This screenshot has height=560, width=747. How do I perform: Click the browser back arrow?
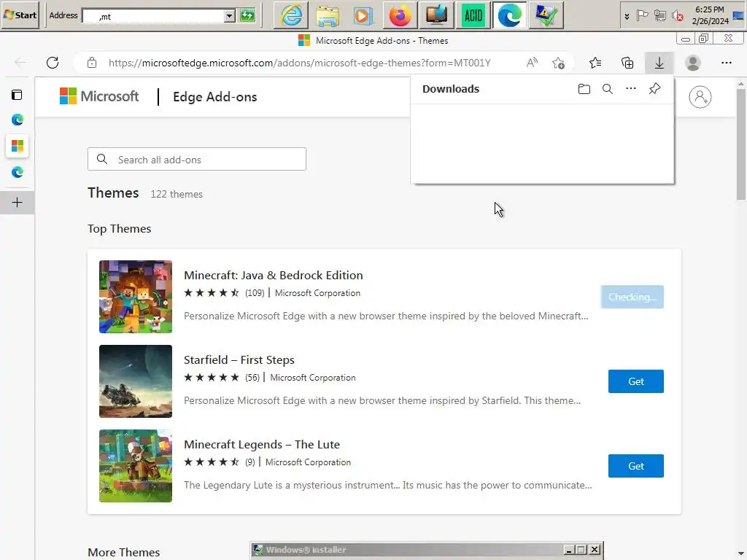click(20, 63)
